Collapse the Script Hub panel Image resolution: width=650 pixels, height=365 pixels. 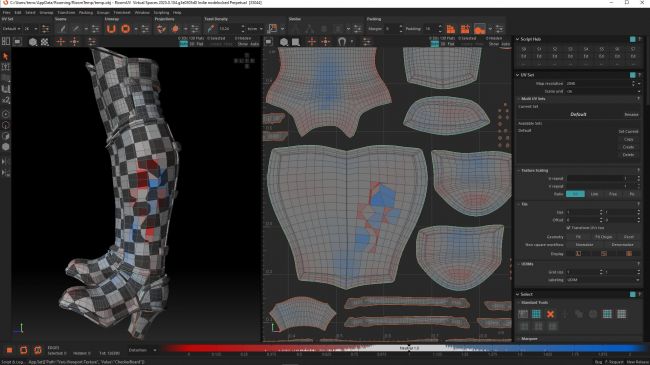(517, 39)
